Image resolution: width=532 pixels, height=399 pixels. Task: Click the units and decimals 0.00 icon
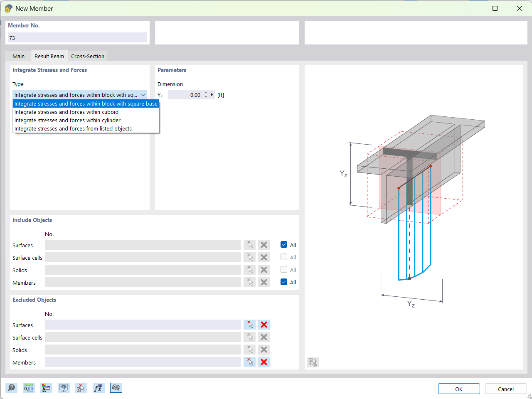(29, 388)
